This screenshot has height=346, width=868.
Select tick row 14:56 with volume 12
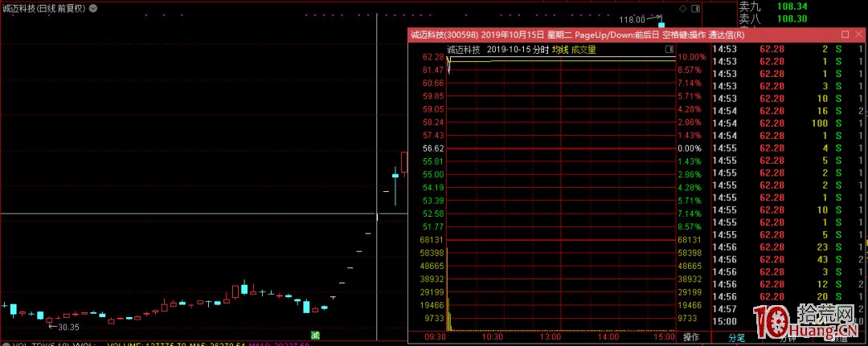tap(788, 284)
